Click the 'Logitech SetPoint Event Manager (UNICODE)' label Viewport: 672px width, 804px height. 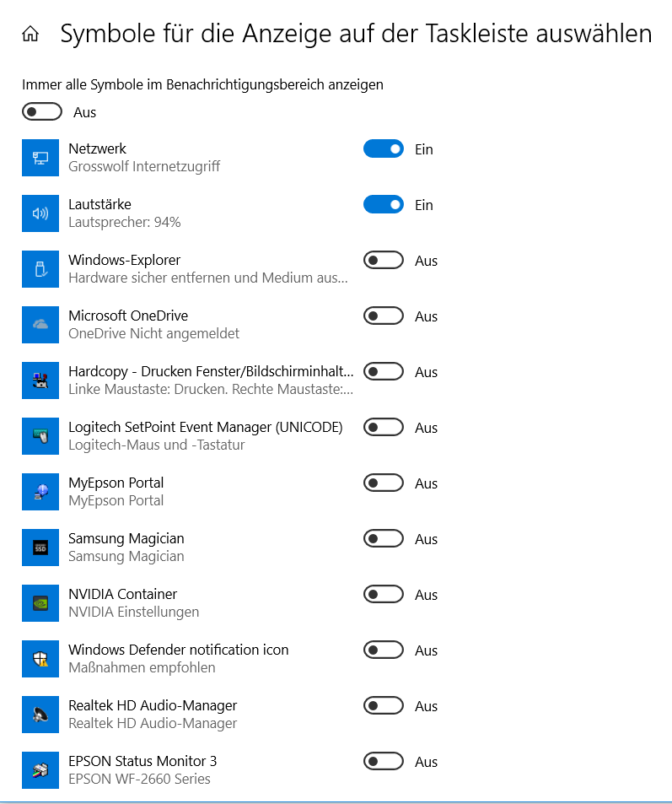(x=206, y=427)
